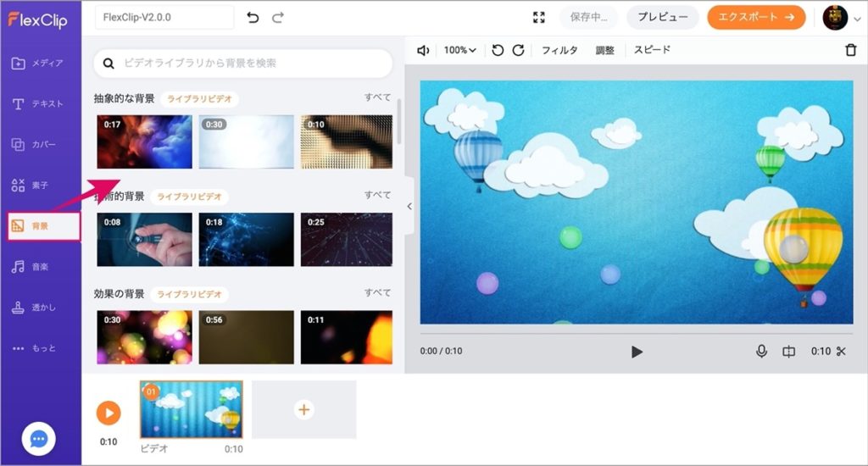This screenshot has height=466, width=868.
Task: Redo the last action
Action: coord(278,18)
